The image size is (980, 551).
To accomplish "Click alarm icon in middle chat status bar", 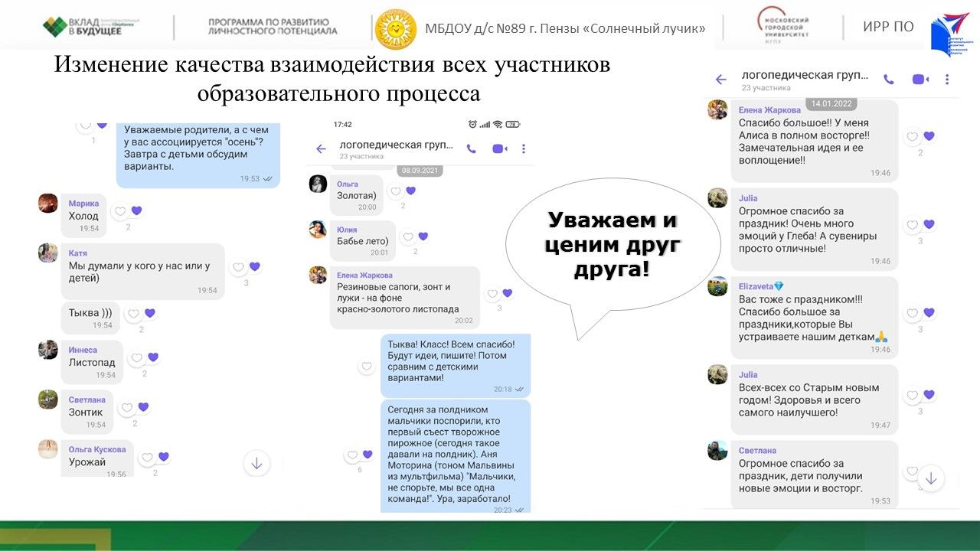I will (x=473, y=124).
